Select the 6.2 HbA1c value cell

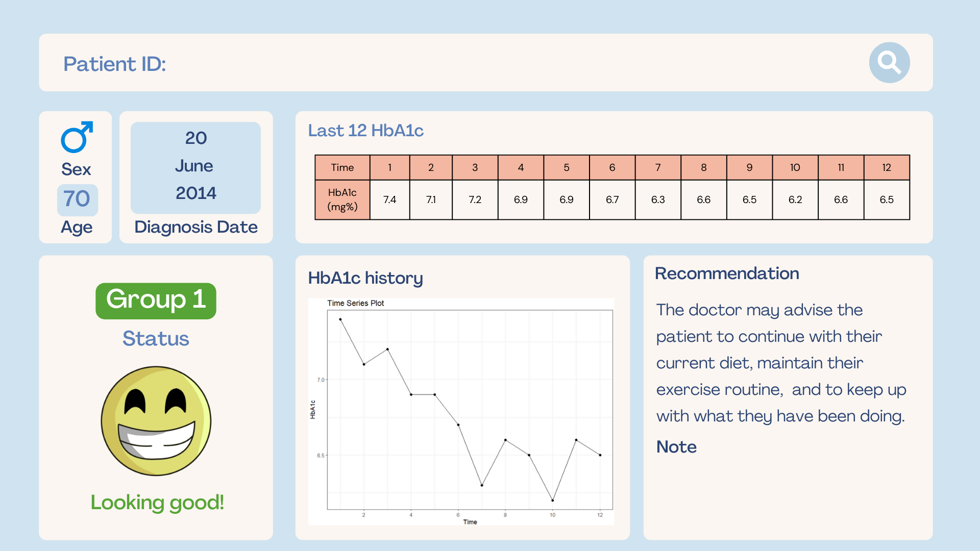tap(795, 199)
